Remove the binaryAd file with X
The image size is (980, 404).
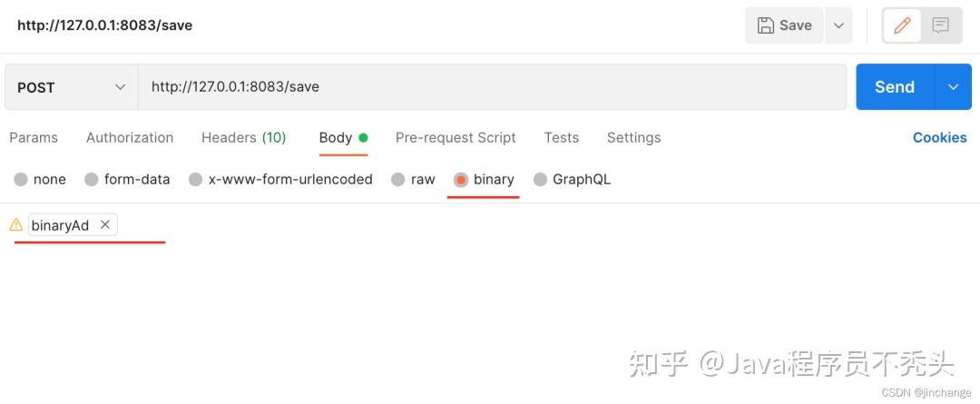105,224
